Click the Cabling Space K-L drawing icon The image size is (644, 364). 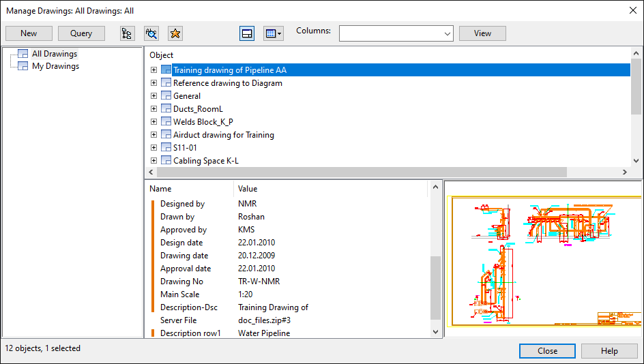click(166, 161)
